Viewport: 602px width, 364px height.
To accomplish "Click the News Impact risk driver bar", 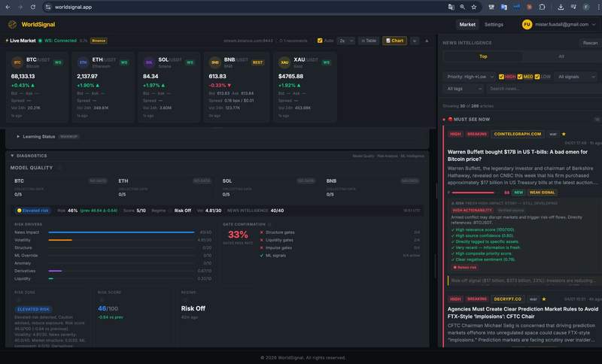I will pos(121,232).
